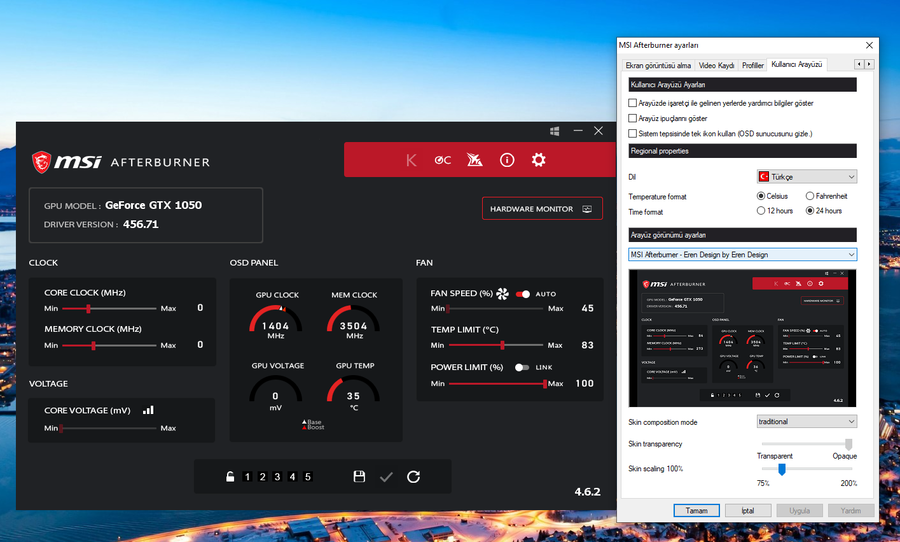900x542 pixels.
Task: Click the Mem Clock gauge
Action: pyautogui.click(x=354, y=322)
